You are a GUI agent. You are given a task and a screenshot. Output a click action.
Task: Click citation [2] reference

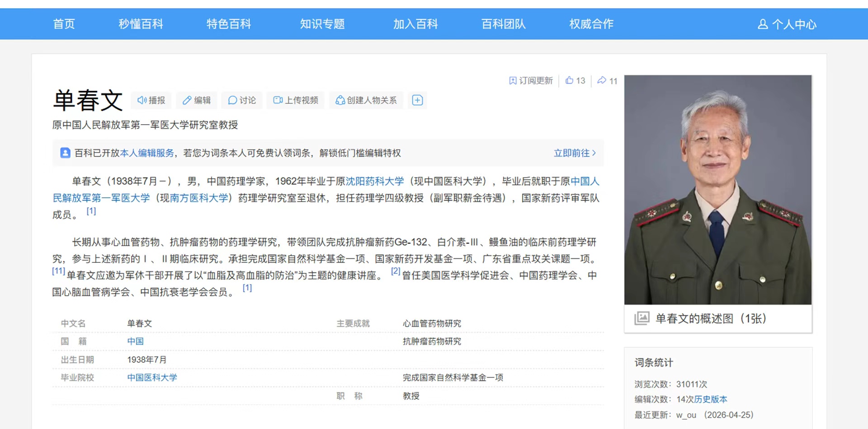point(396,271)
